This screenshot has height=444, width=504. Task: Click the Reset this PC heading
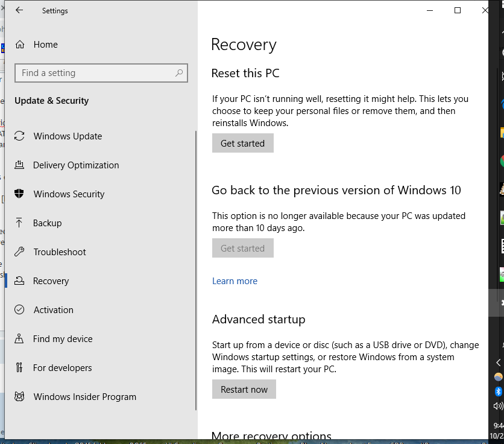point(245,73)
